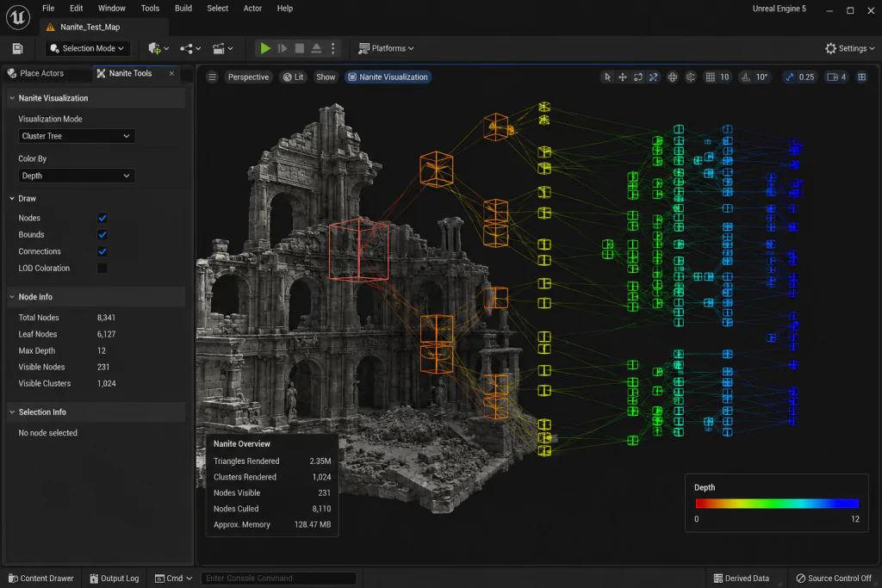
Task: Toggle the Nodes draw checkbox
Action: (x=102, y=218)
